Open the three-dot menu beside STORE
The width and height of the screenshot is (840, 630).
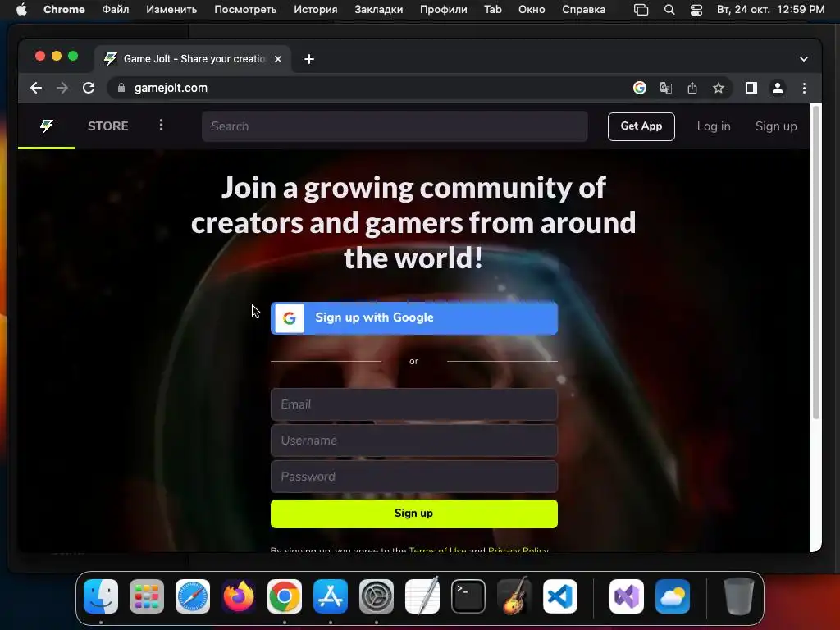click(x=161, y=126)
